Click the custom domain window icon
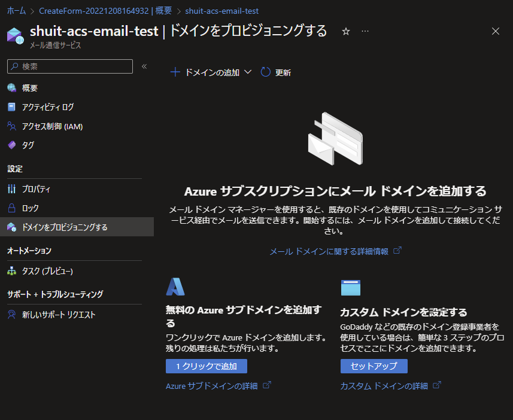This screenshot has height=420, width=513. click(350, 288)
